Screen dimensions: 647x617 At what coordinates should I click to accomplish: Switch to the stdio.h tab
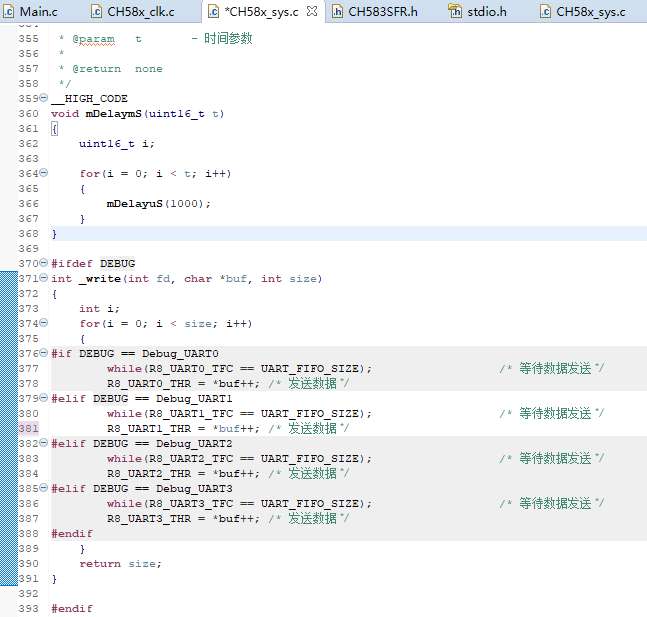pyautogui.click(x=487, y=12)
